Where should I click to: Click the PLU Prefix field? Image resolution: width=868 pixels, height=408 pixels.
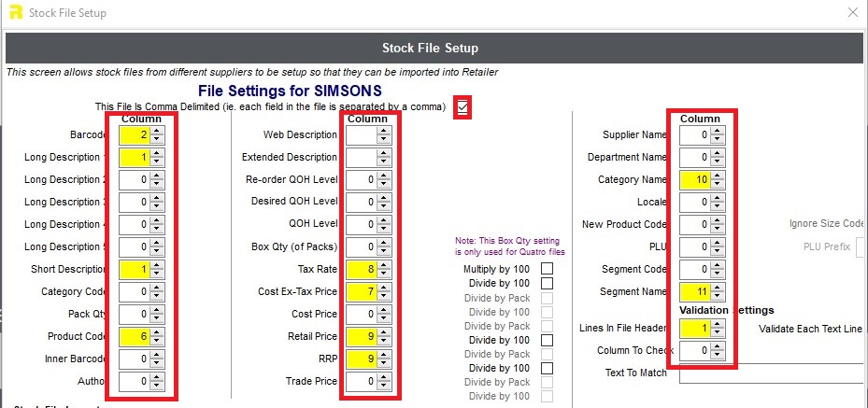click(x=861, y=246)
